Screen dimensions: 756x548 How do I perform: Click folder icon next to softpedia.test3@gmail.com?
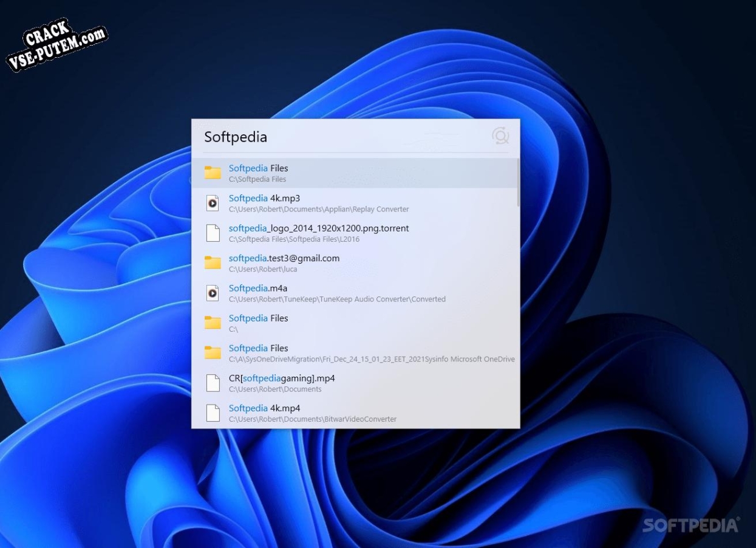pos(213,263)
